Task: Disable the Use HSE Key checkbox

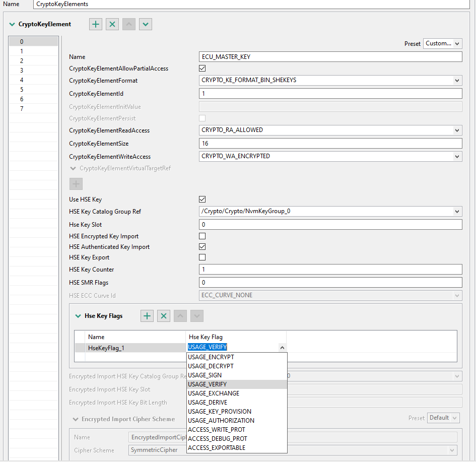Action: click(202, 199)
